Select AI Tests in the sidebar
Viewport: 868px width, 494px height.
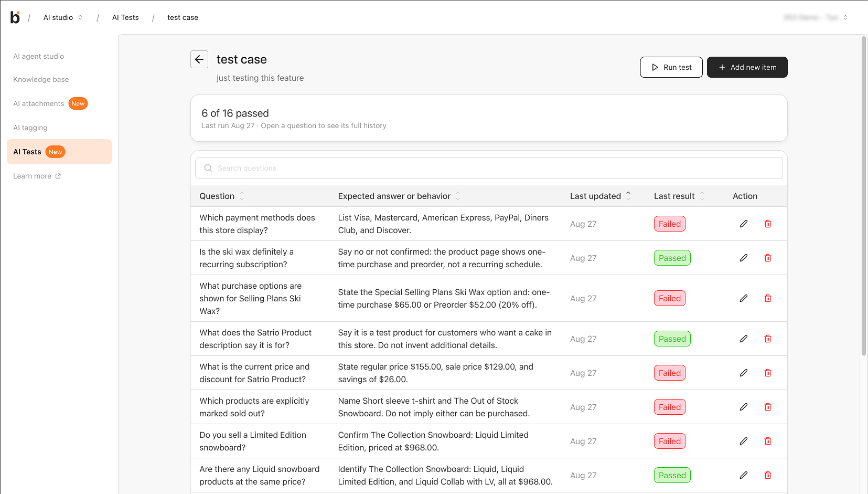(x=59, y=152)
